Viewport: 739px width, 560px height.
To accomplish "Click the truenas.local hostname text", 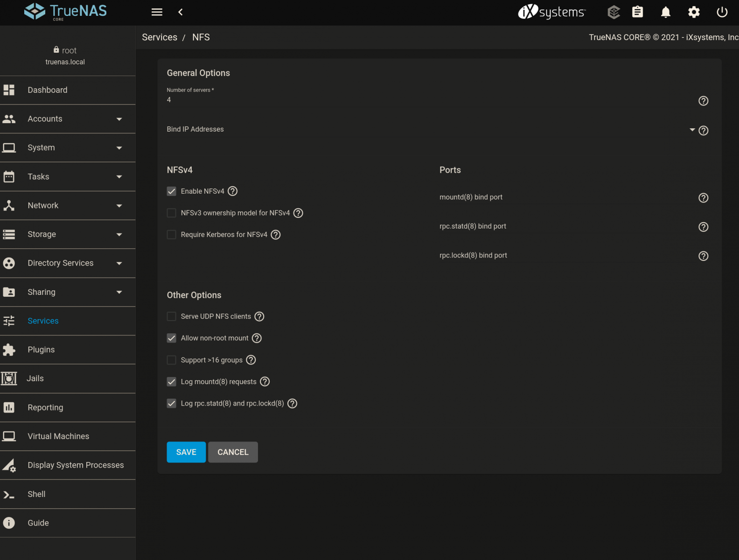I will pos(65,62).
